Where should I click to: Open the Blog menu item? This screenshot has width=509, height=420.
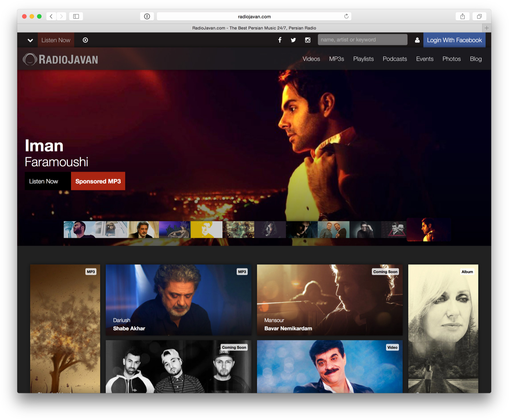click(x=476, y=59)
